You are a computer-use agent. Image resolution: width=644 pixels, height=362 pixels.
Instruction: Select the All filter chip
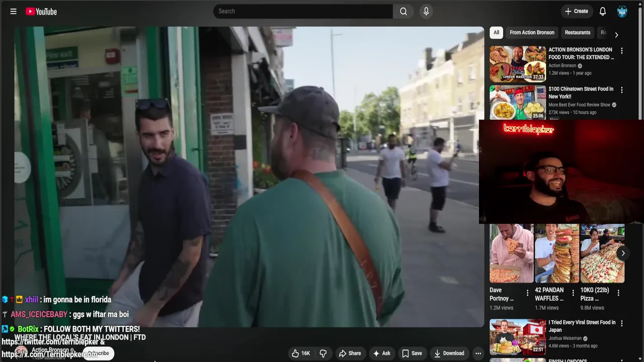(496, 33)
